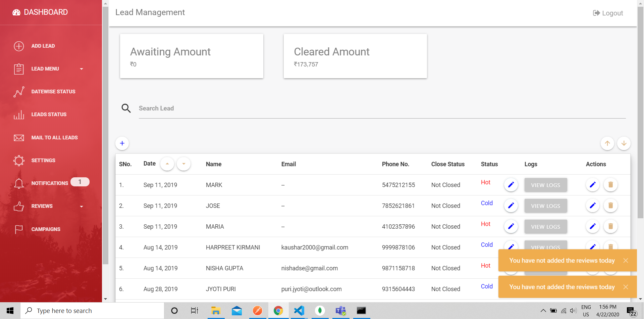The height and width of the screenshot is (319, 644).
Task: Click the DASHBOARD title link
Action: [46, 12]
